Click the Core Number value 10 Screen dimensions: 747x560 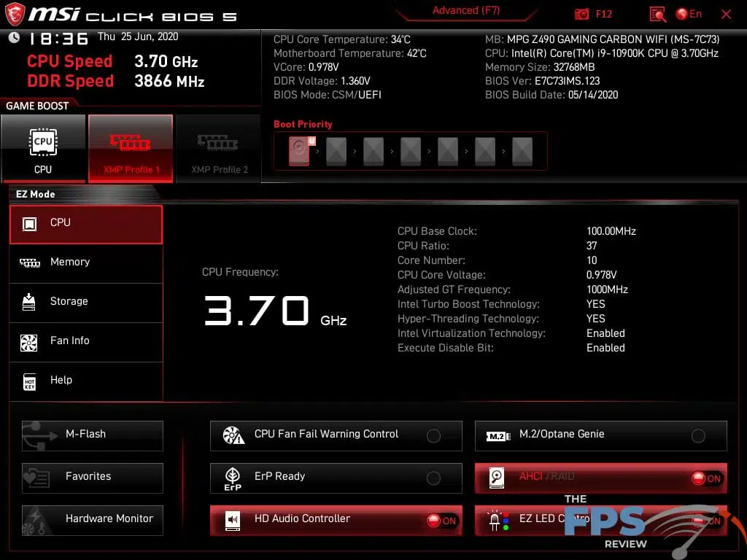(x=592, y=260)
